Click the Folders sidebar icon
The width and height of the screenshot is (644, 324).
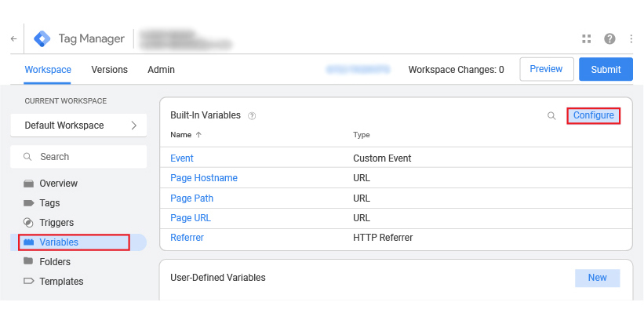point(28,261)
